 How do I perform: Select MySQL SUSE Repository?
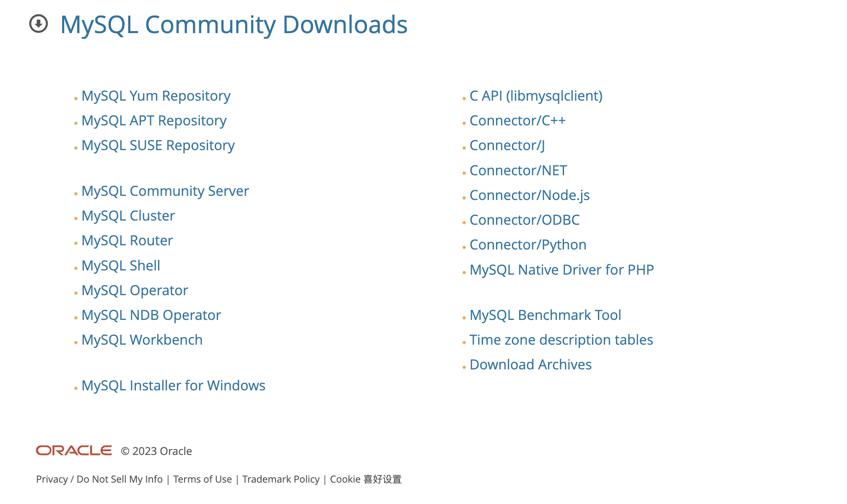point(158,145)
